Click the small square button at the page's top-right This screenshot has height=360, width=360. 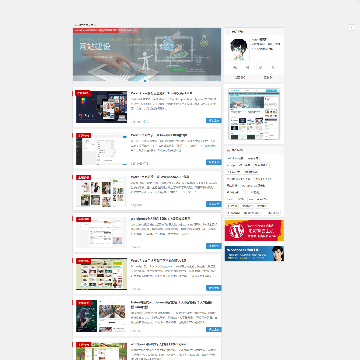[x=352, y=27]
